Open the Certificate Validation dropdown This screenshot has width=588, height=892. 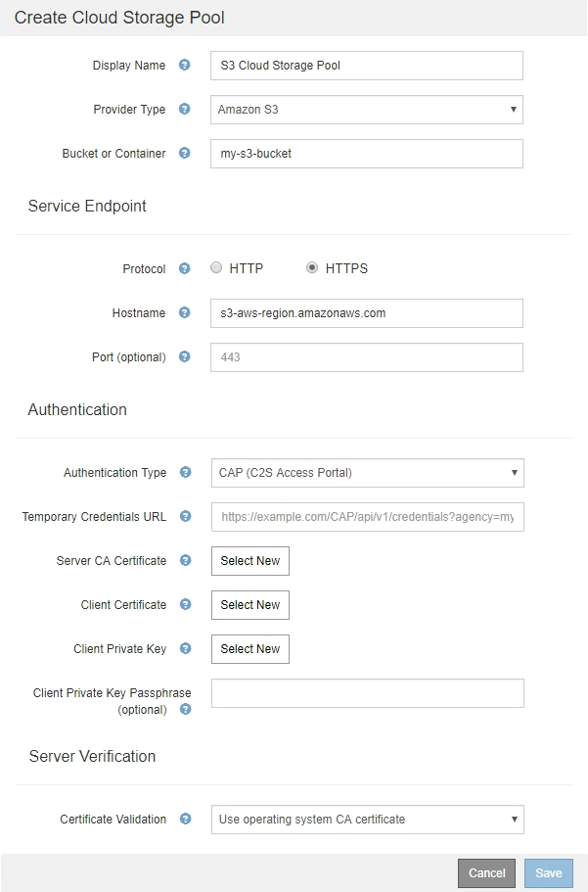click(x=367, y=820)
